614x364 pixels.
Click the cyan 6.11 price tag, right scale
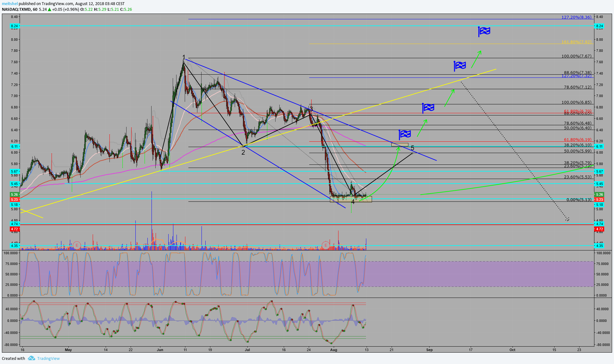coord(599,146)
